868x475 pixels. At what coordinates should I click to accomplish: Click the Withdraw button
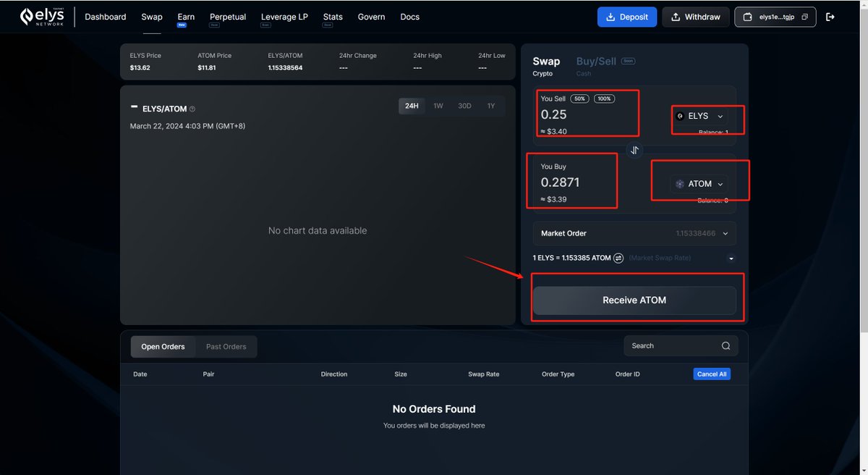pyautogui.click(x=695, y=17)
